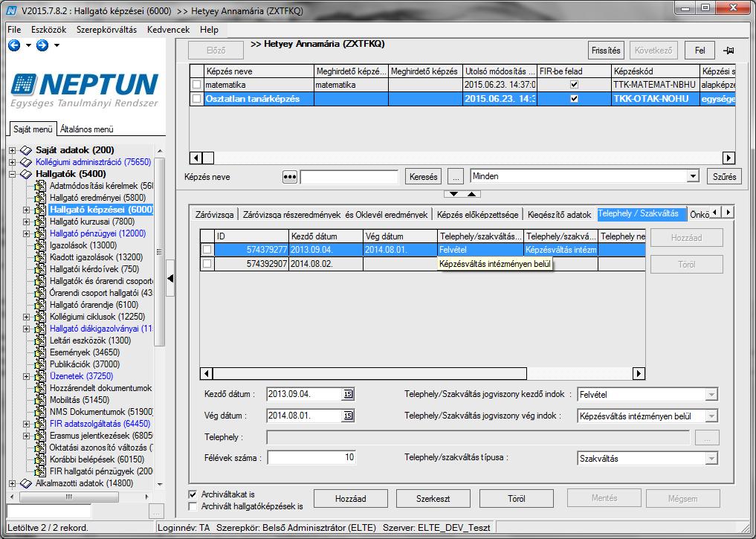
Task: Toggle FIR-be felad for Osztatlan tanárképzés
Action: (574, 98)
